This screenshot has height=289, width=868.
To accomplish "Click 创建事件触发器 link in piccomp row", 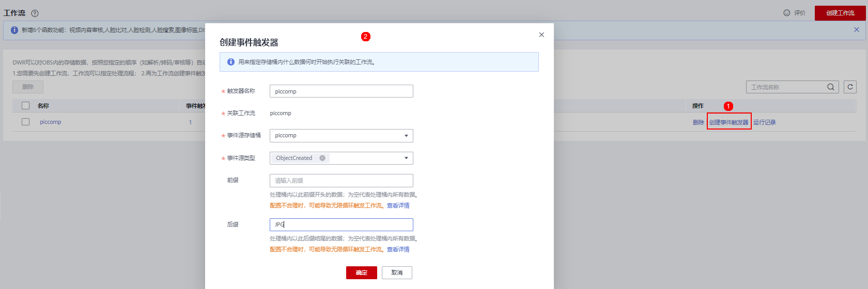I will pyautogui.click(x=729, y=122).
